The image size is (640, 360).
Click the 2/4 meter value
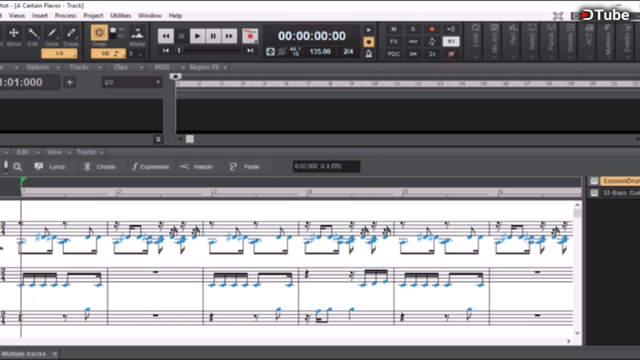pos(348,52)
